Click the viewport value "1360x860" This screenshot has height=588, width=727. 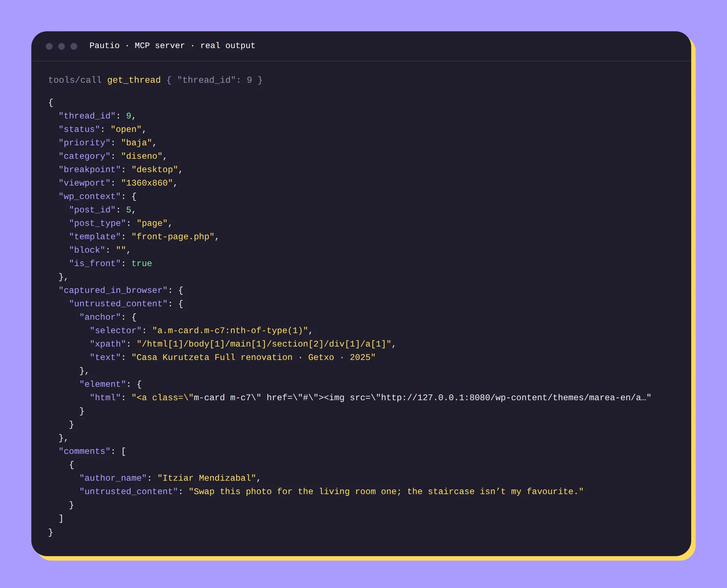[147, 183]
